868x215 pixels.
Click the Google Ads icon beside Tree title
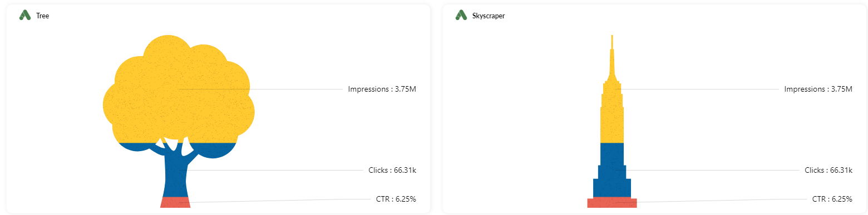pos(24,15)
